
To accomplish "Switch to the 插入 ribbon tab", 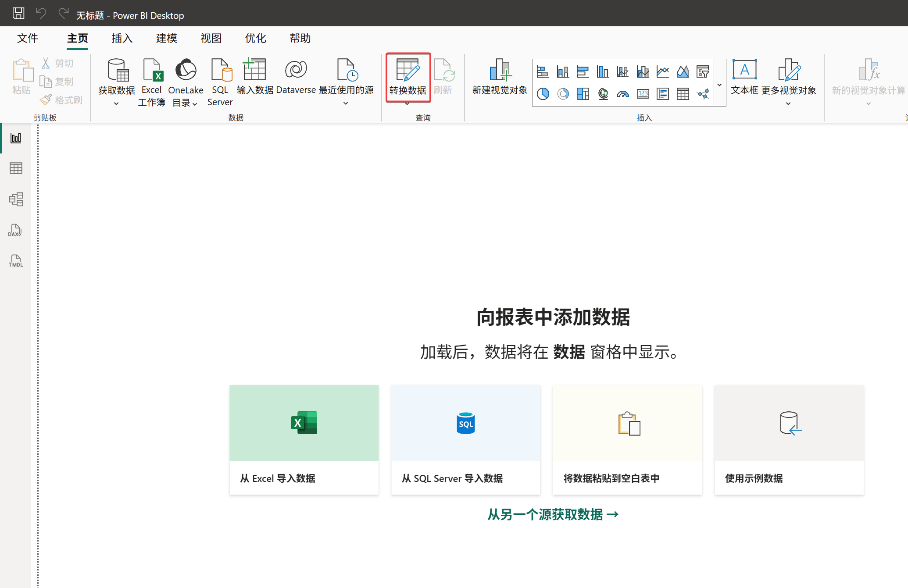I will pos(122,38).
